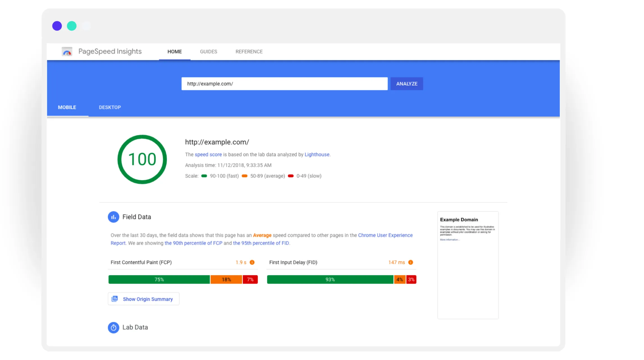Viewport: 644px width, 360px height.
Task: Select the MOBILE results tab
Action: click(67, 107)
